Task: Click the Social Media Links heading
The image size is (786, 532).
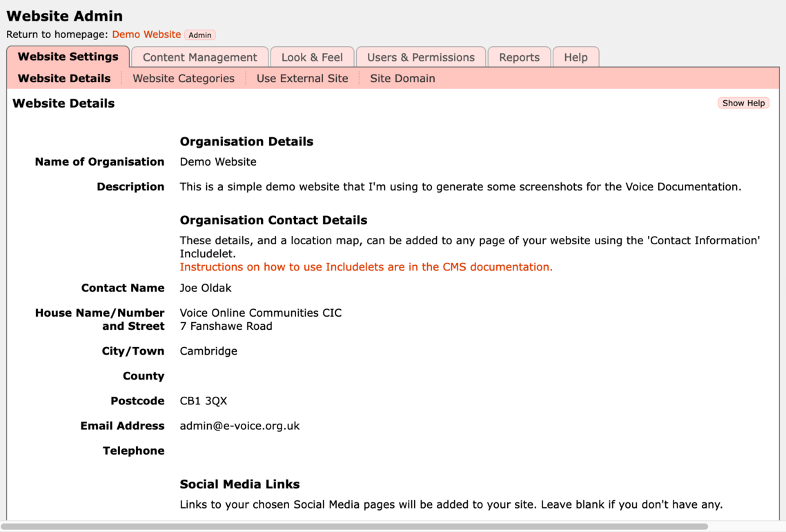Action: tap(239, 484)
